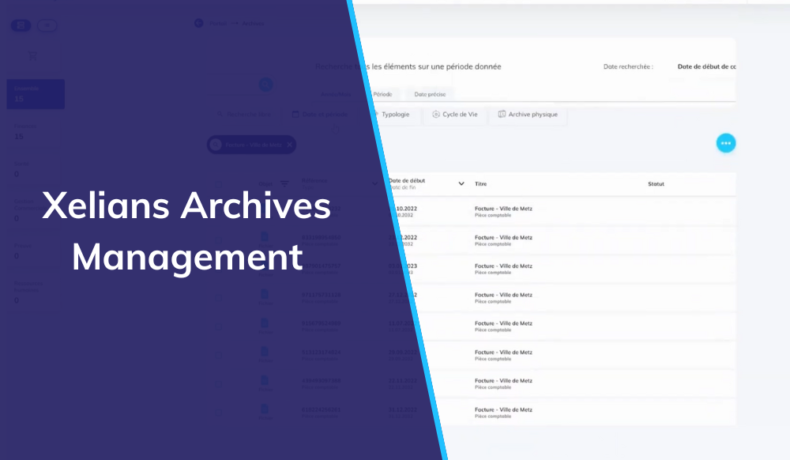
Task: Click the round blue search icon
Action: 266,84
